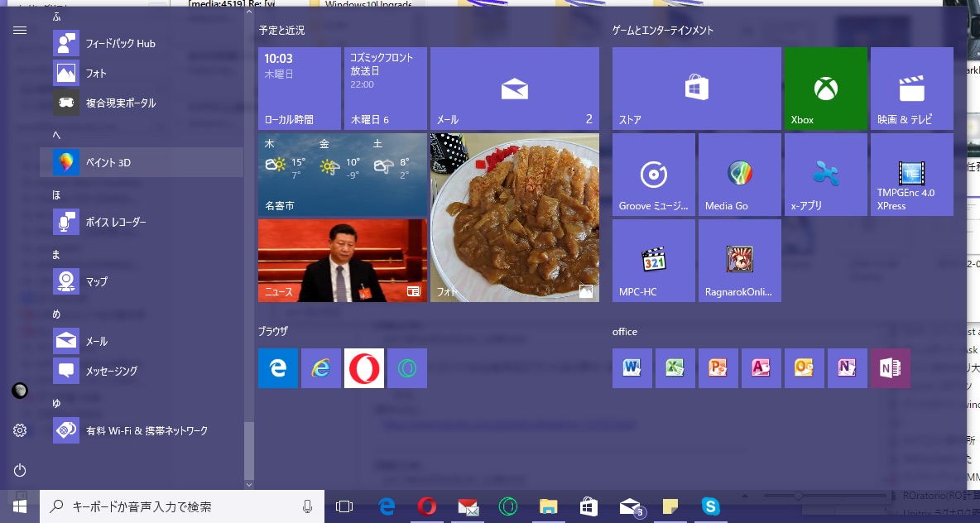Launch Word tile in office group
This screenshot has height=523, width=980.
click(x=632, y=368)
